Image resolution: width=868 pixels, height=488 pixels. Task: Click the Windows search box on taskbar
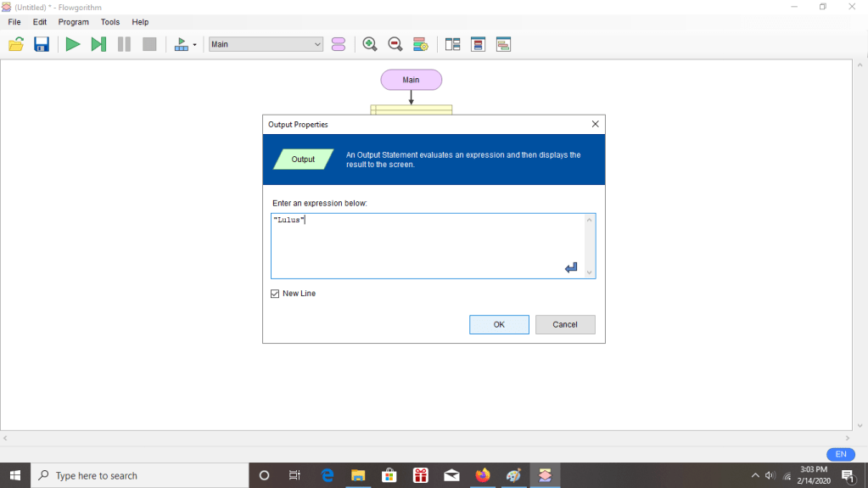coord(140,475)
